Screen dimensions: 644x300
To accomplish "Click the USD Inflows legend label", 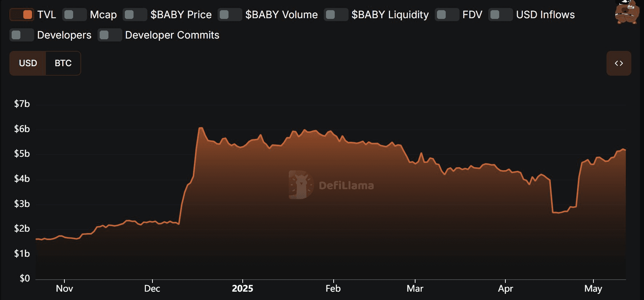I will [x=545, y=15].
